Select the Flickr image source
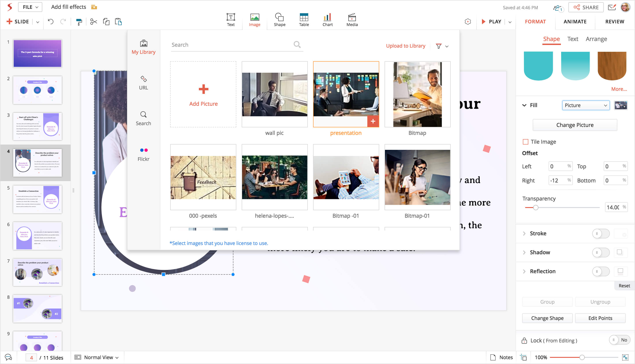 [x=143, y=154]
